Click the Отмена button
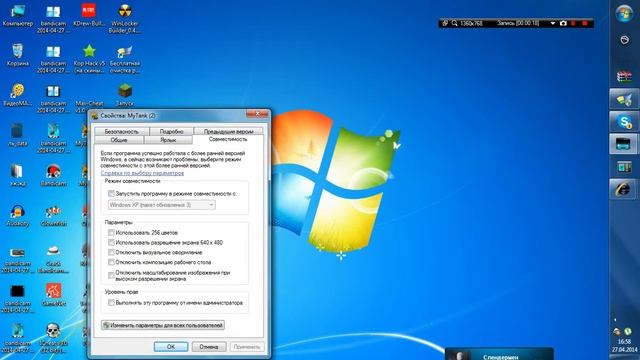Screen dimensions: 640x360 point(209,347)
